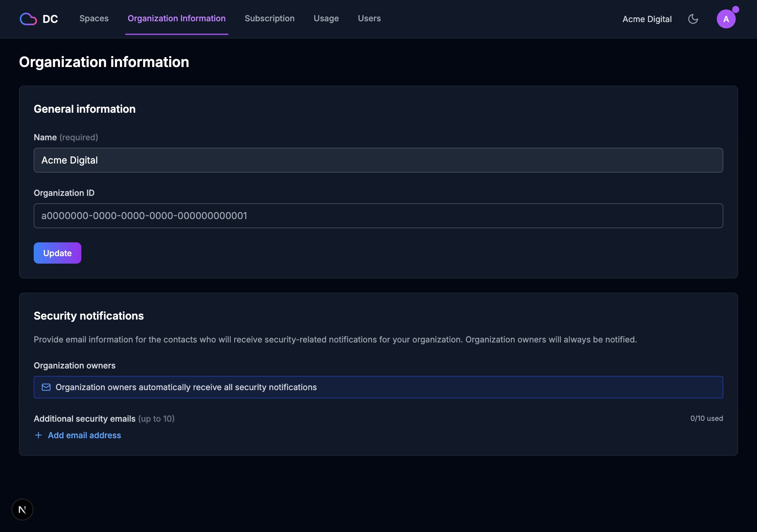
Task: Click the DC cloud logo icon
Action: [x=28, y=19]
